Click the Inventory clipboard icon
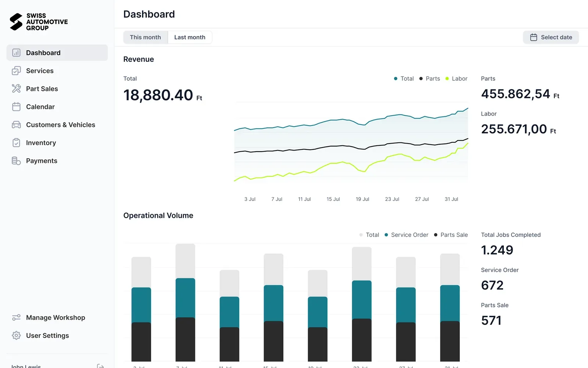 (x=16, y=143)
